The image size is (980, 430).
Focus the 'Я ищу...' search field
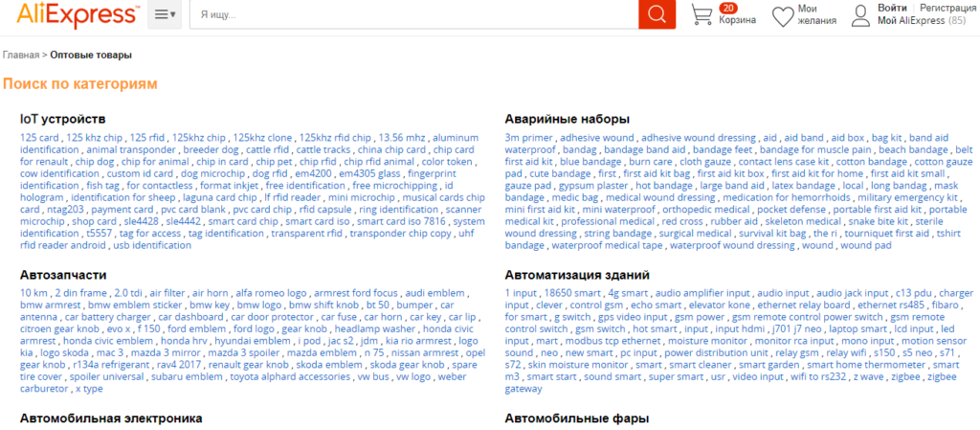(413, 14)
